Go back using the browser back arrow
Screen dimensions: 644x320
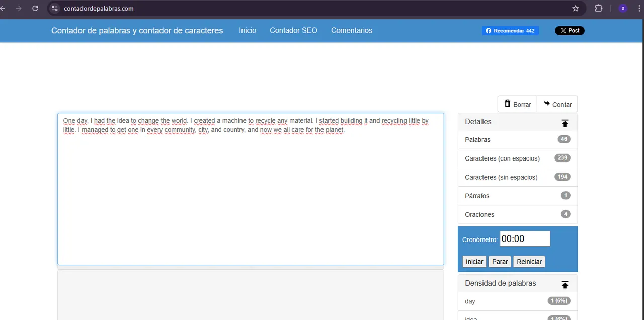pos(3,8)
